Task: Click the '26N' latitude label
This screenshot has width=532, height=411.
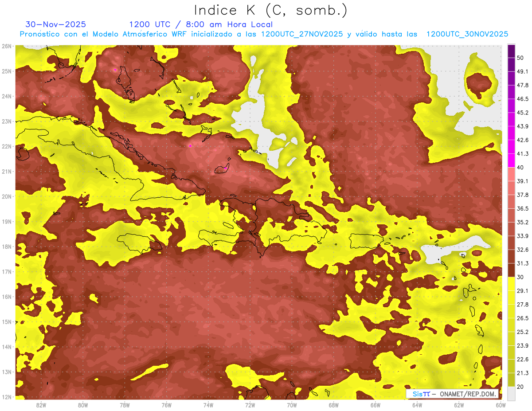Action: click(x=7, y=46)
